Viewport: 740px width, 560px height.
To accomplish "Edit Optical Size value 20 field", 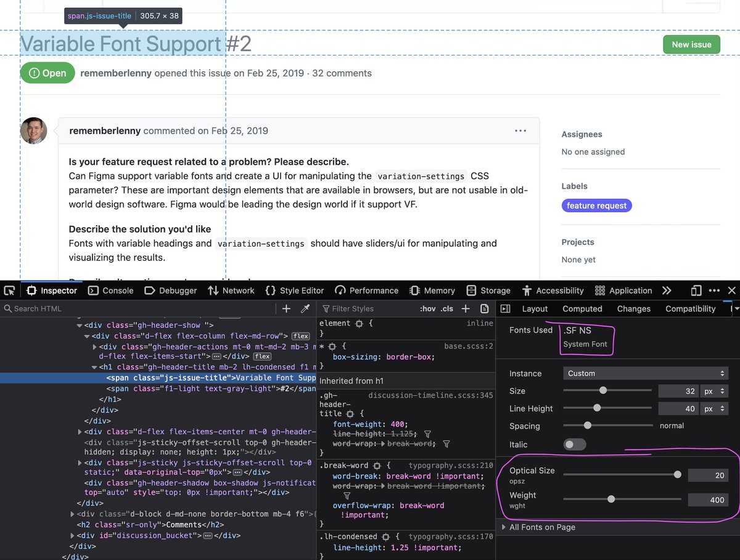I will (708, 475).
